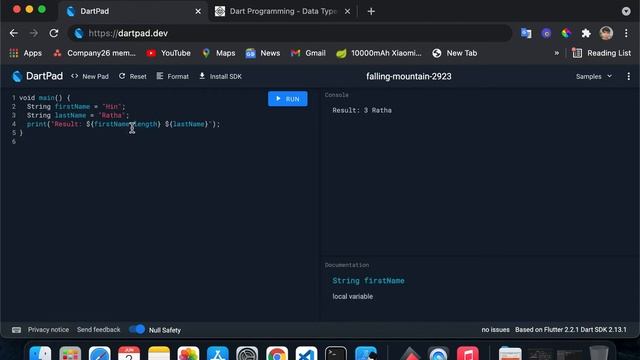Image resolution: width=640 pixels, height=360 pixels.
Task: Click the New Pad button
Action: [x=90, y=76]
